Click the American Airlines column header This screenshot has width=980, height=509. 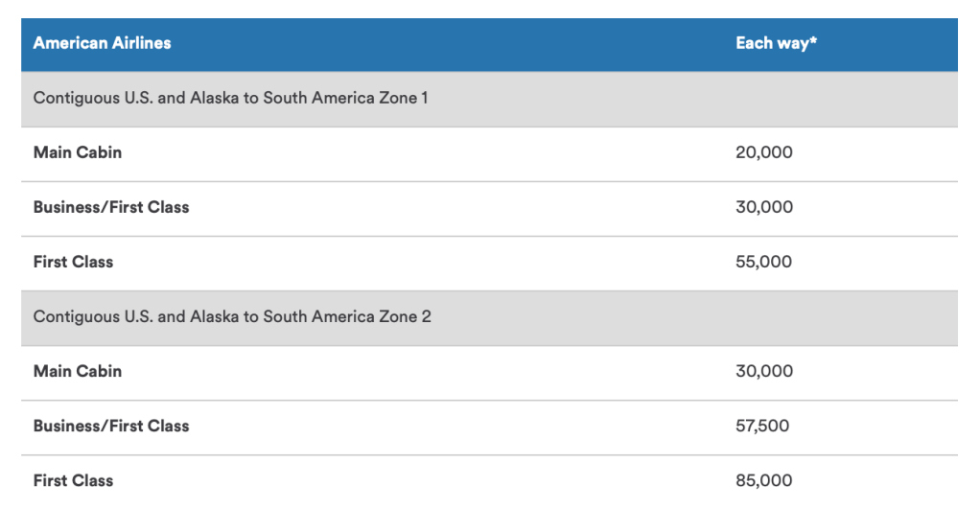point(103,43)
